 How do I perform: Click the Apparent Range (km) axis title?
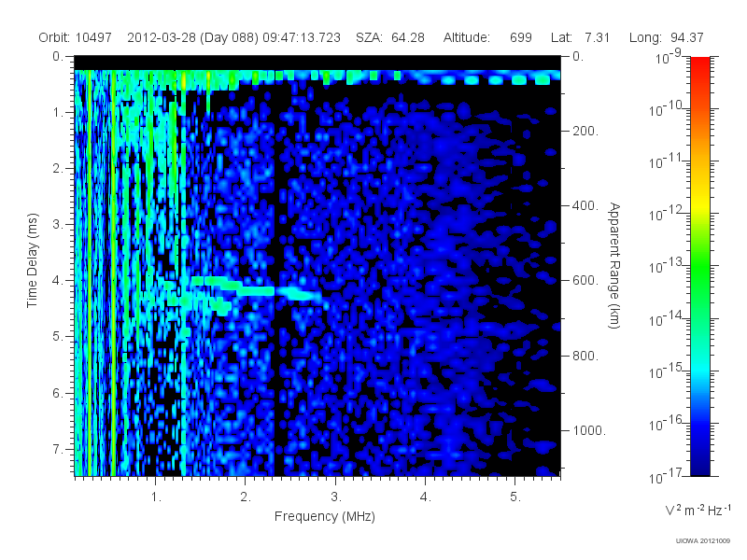[x=614, y=265]
